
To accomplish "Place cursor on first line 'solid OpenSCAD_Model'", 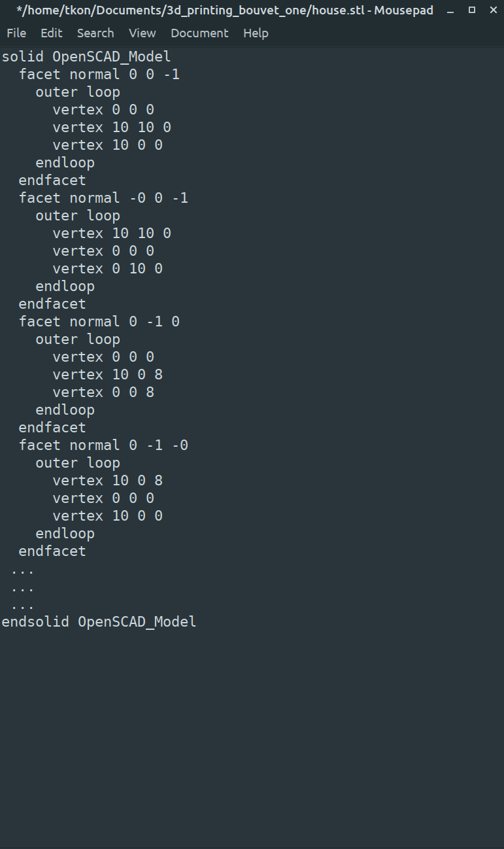I will [86, 57].
